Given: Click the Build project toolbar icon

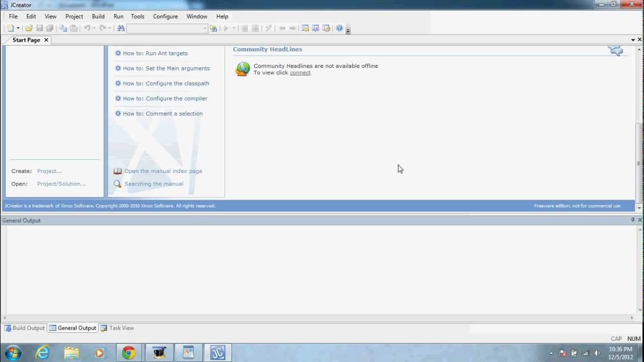Looking at the screenshot, I should point(255,29).
